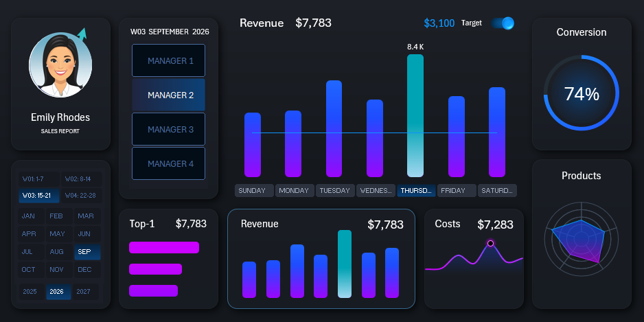Open the small Revenue $7,783 card
The image size is (644, 322).
321,259
